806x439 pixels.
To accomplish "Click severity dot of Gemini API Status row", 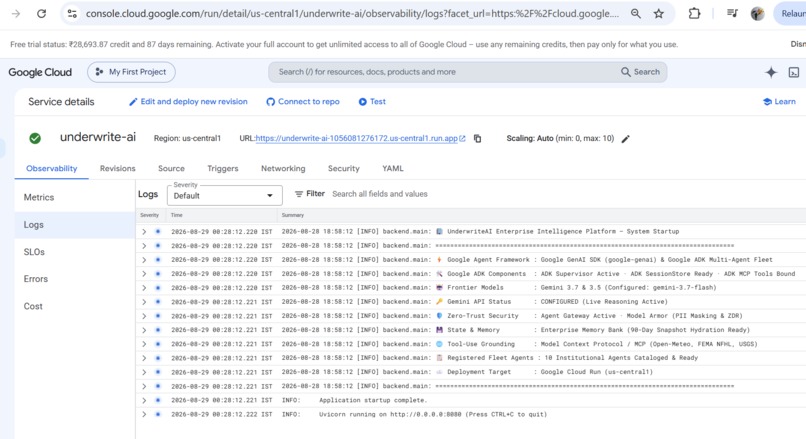I will (x=158, y=302).
